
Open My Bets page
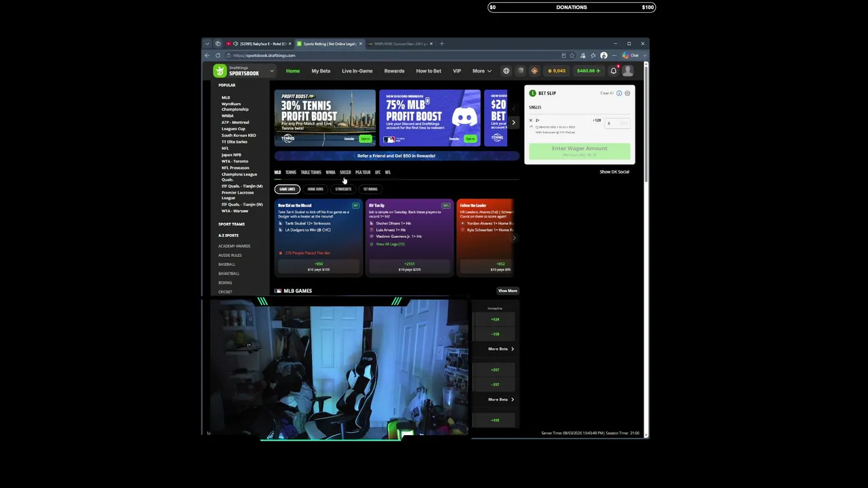click(321, 70)
